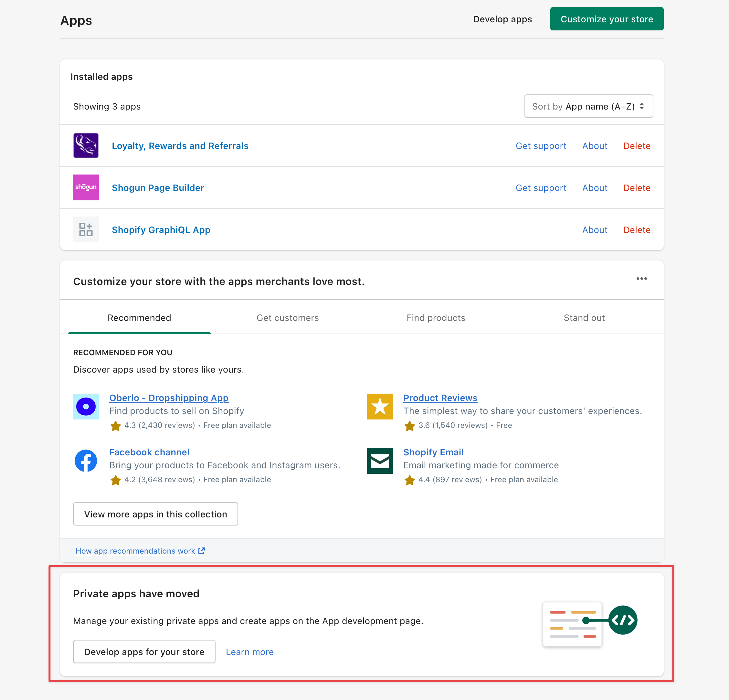Click the Oberlo dropshipping app icon
Viewport: 729px width, 700px height.
[86, 407]
